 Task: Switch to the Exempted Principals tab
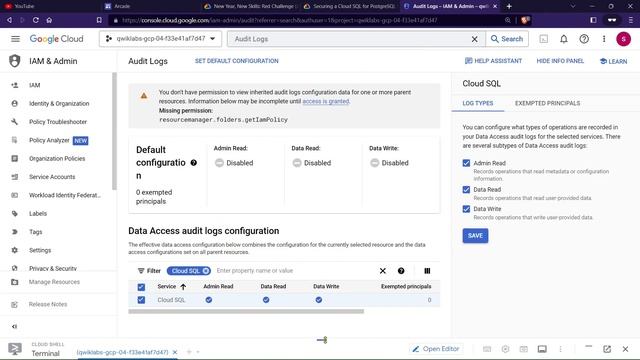point(547,103)
